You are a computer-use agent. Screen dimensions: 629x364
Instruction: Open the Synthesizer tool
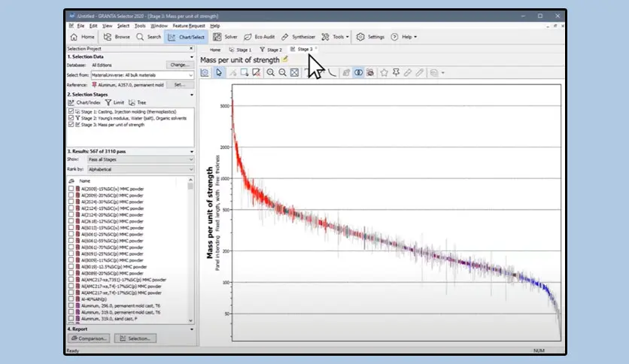click(298, 37)
